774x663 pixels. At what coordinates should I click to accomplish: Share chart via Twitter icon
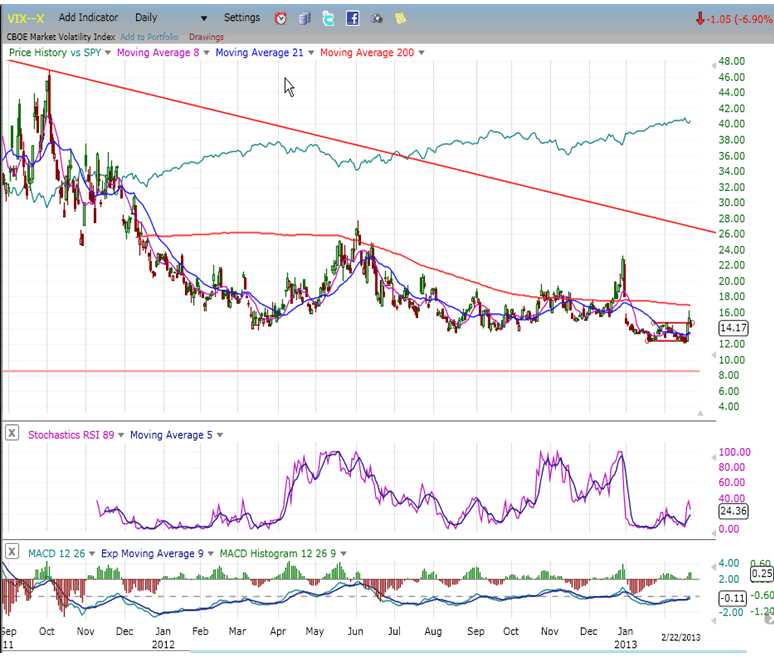coord(329,18)
